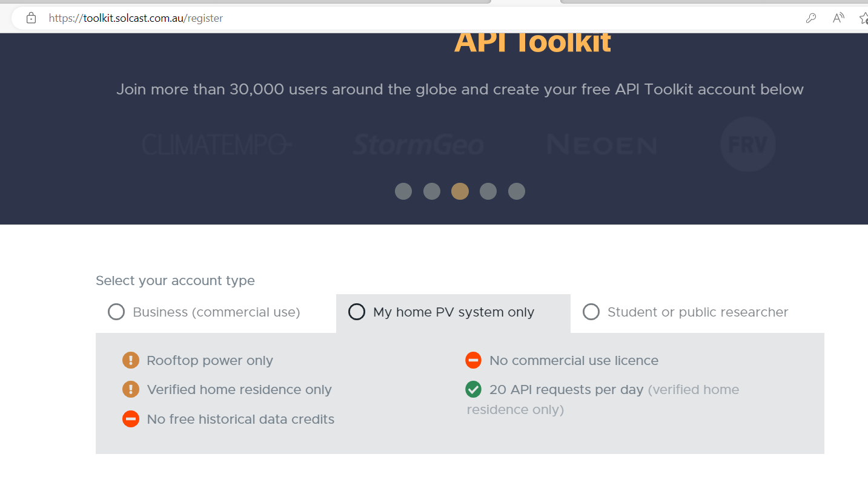Click the favorites star icon
Image resolution: width=868 pixels, height=480 pixels.
pyautogui.click(x=864, y=18)
